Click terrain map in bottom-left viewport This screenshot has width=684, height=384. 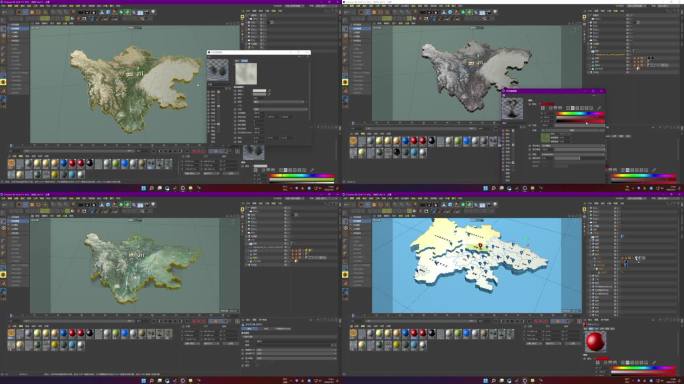(x=143, y=268)
